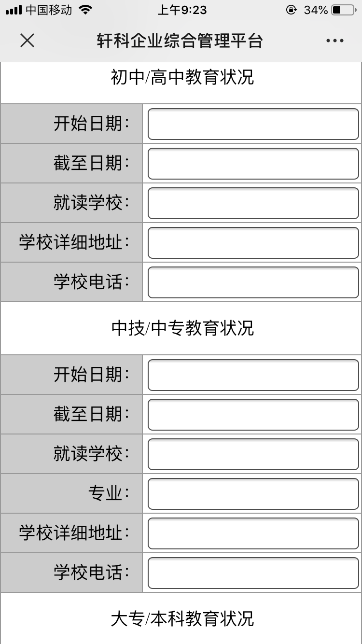Screen dimensions: 362x644
Task: Select 学校详细地址 input in 中技/中专 section
Action: point(253,533)
